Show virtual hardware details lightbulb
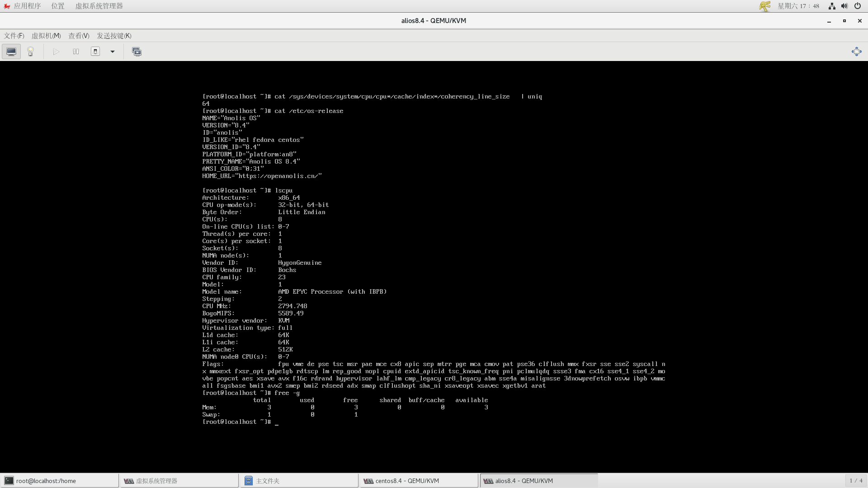868x488 pixels. [x=31, y=52]
